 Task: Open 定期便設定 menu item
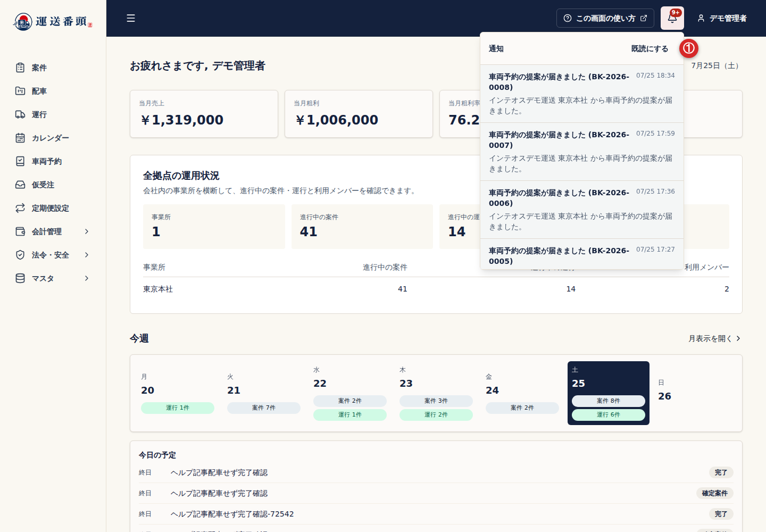click(x=53, y=208)
